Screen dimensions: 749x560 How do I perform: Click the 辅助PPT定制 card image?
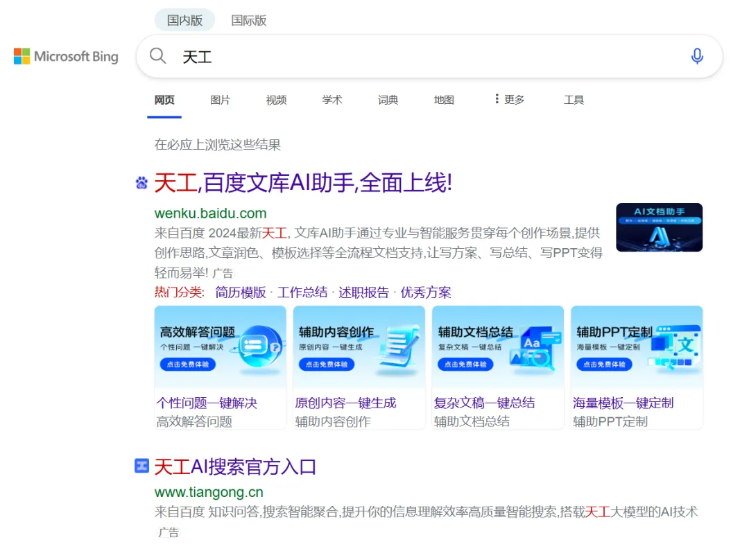(637, 348)
